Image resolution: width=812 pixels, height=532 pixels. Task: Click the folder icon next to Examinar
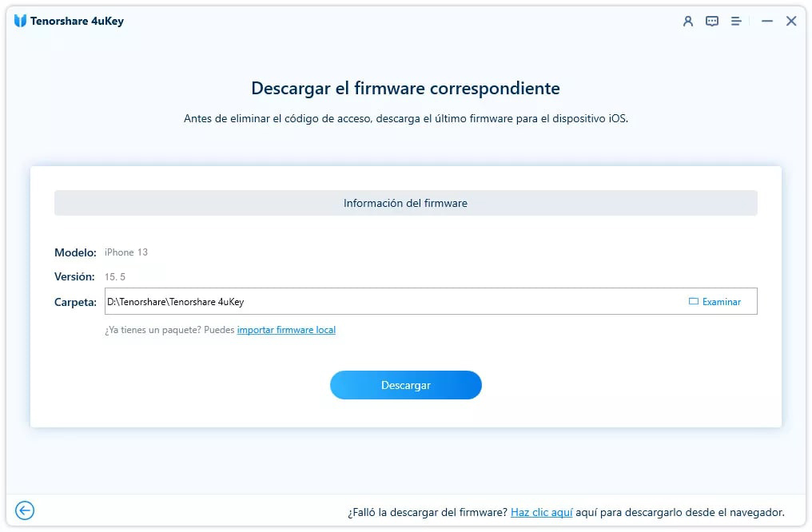click(692, 301)
